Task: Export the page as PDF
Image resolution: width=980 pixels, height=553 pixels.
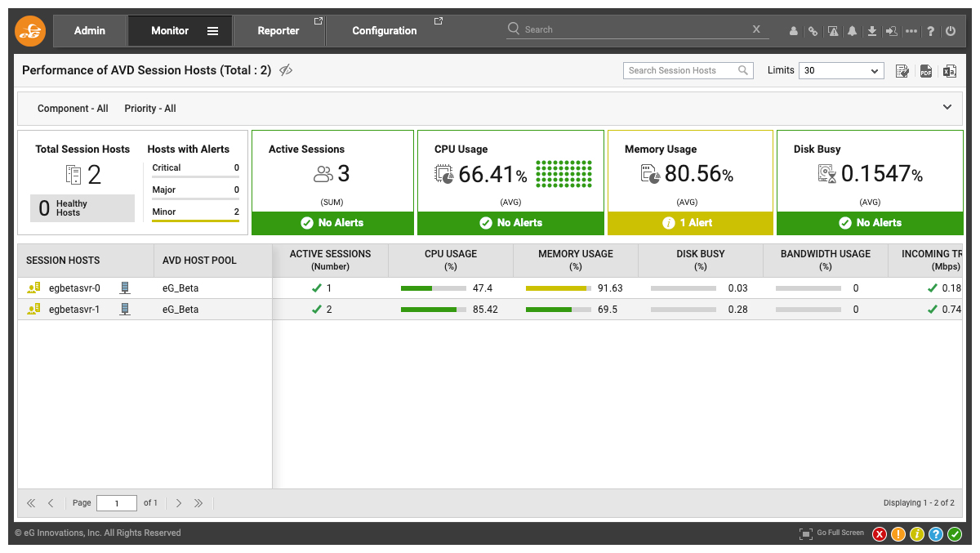Action: (x=926, y=71)
